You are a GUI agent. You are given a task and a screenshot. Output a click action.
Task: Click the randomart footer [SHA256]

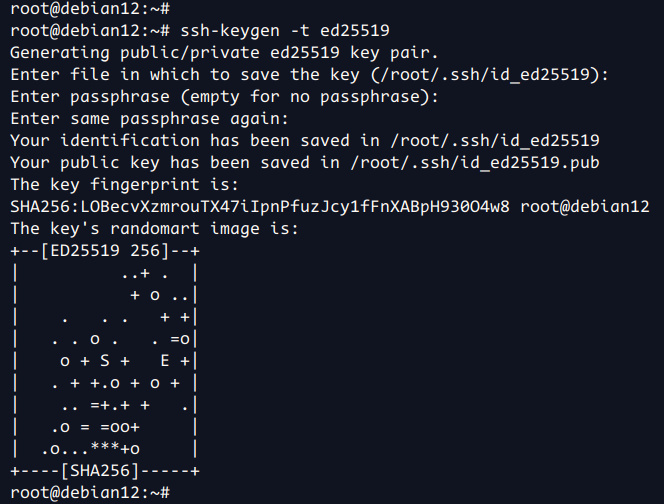click(x=105, y=470)
